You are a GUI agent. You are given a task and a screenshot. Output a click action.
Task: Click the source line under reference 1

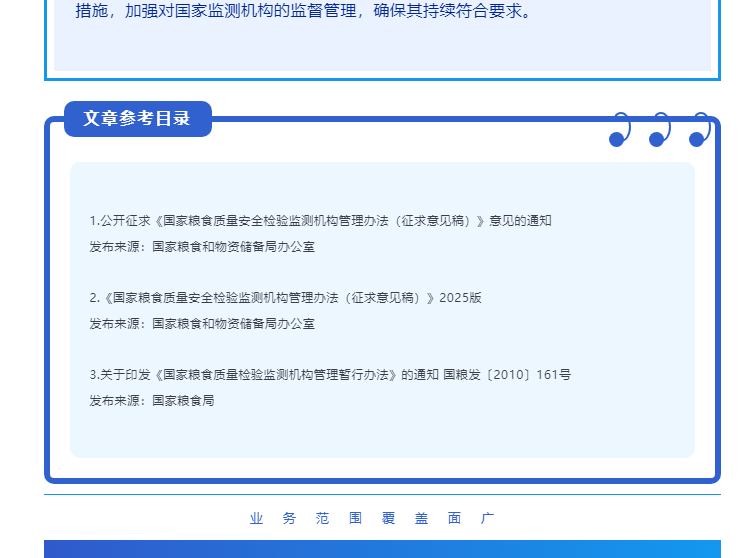(x=202, y=246)
